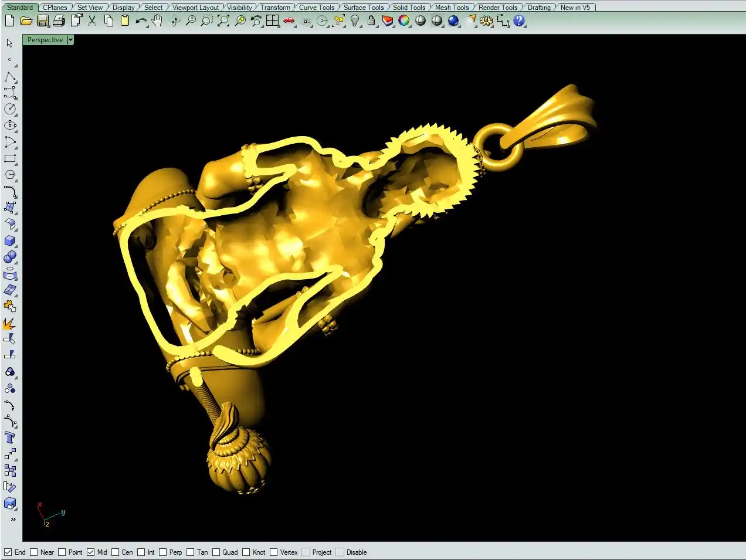The width and height of the screenshot is (746, 560).
Task: Disable the End object snap
Action: point(8,552)
